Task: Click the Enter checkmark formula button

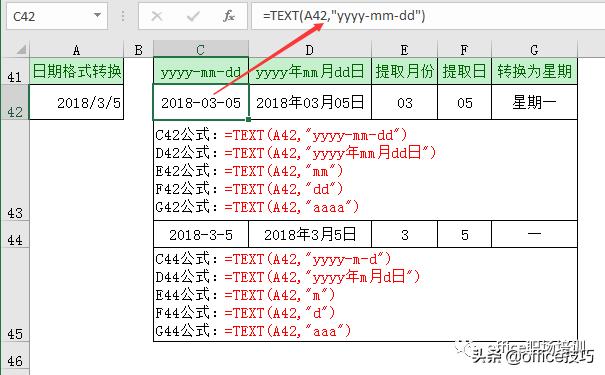Action: (x=193, y=16)
